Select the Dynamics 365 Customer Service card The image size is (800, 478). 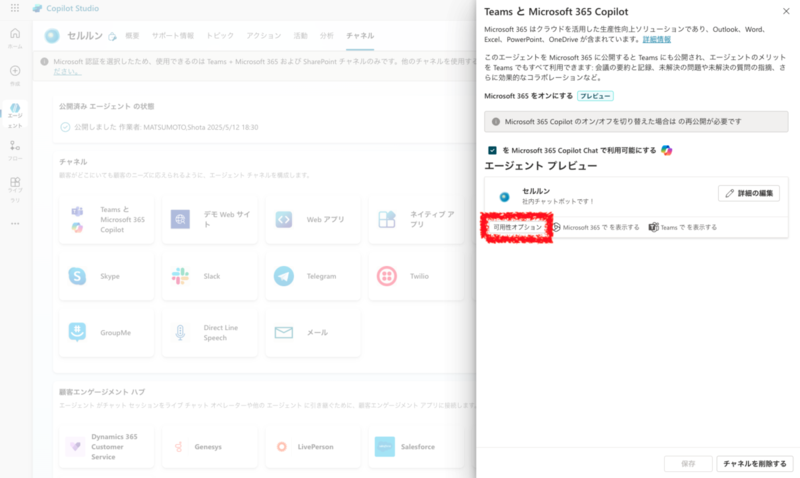pos(107,446)
